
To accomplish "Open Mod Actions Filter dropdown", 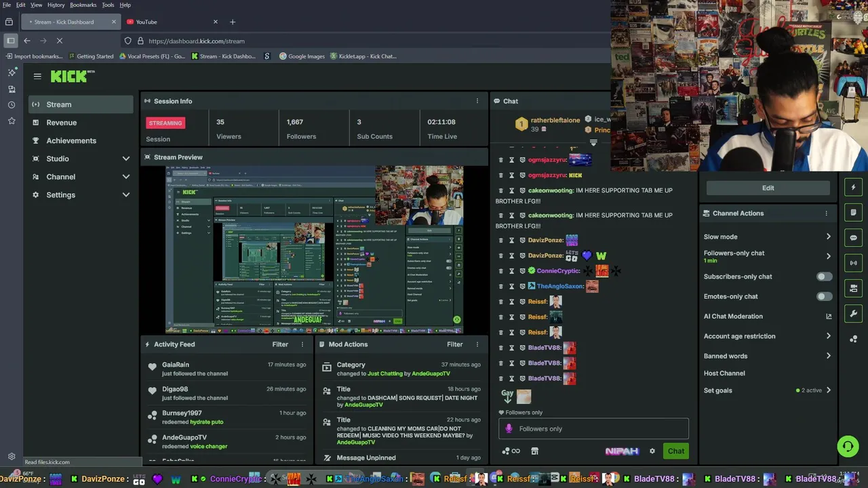I will coord(454,344).
